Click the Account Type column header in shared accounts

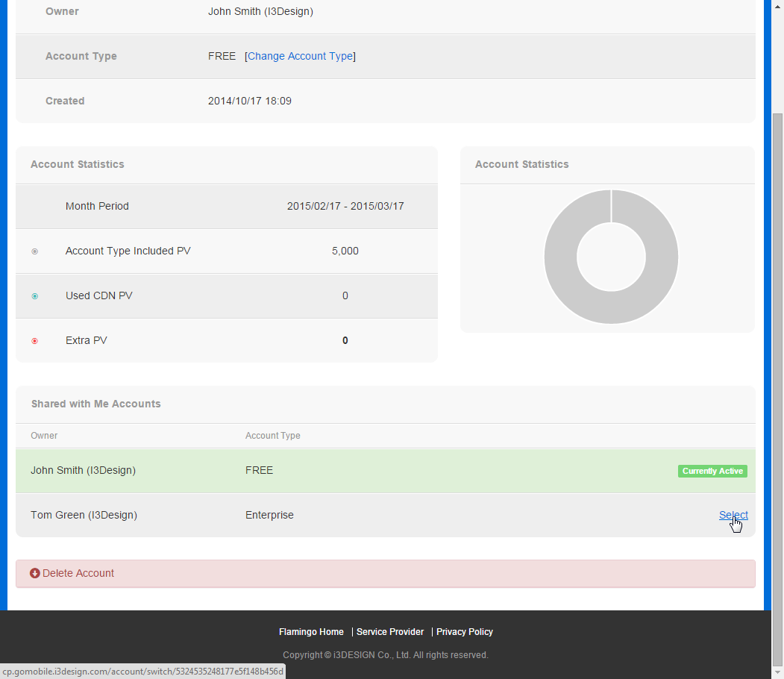[x=272, y=436]
